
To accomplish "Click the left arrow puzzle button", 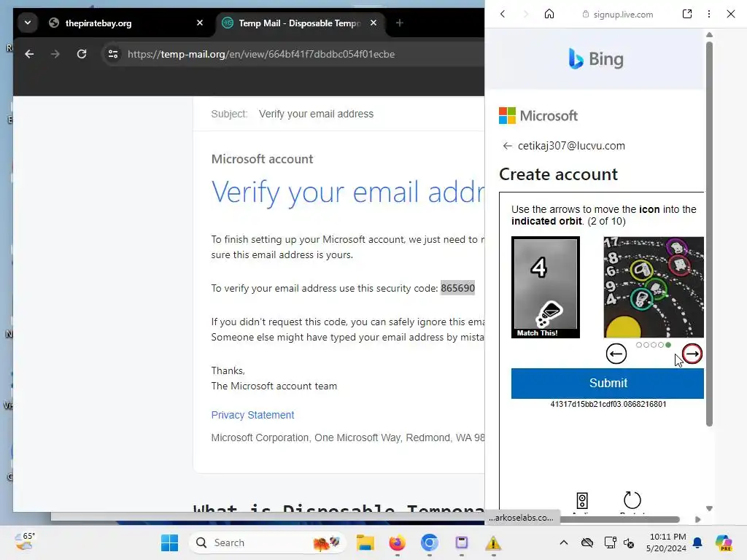I will point(616,354).
